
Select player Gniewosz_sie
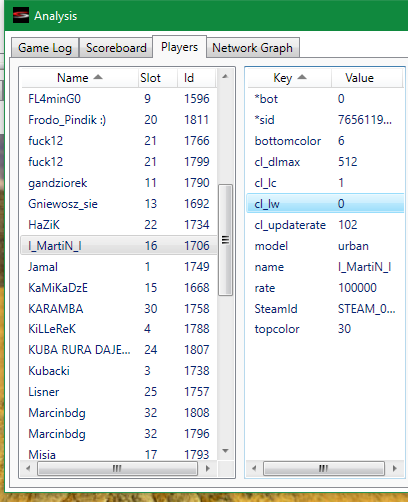119,204
